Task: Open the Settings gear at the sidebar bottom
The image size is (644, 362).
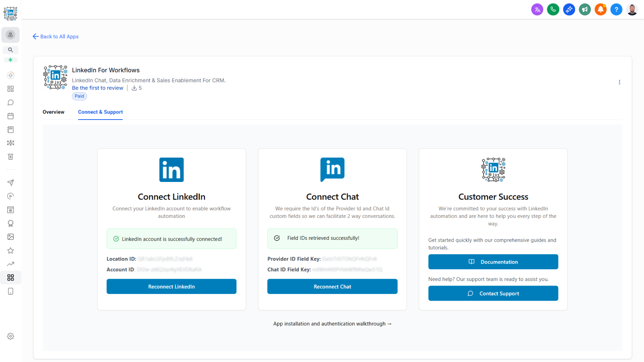Action: [11, 336]
